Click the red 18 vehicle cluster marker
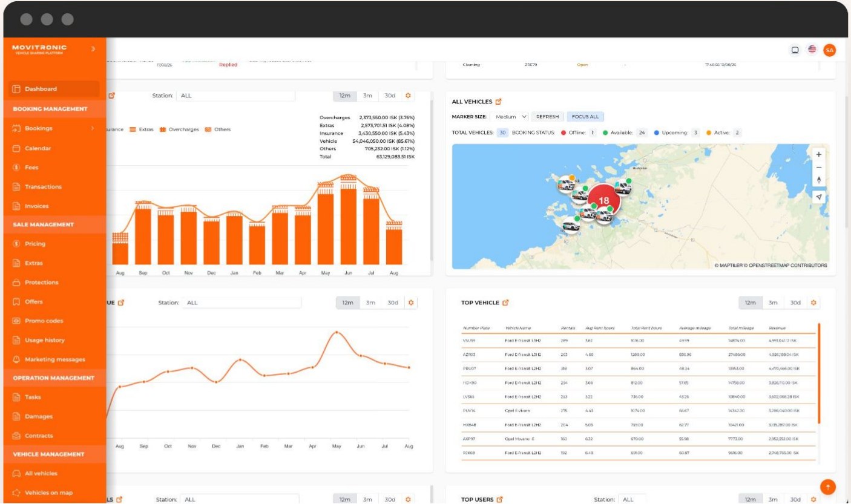Screen dimensions: 851x504 tap(603, 201)
